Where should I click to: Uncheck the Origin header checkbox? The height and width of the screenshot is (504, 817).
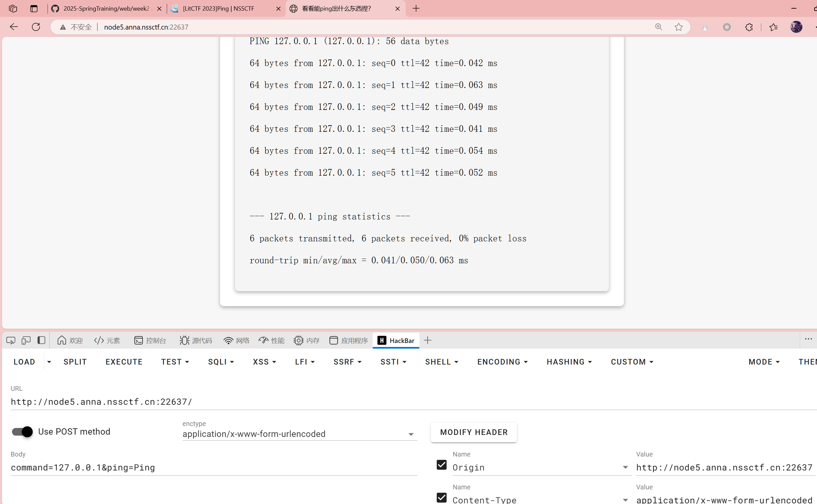point(441,465)
